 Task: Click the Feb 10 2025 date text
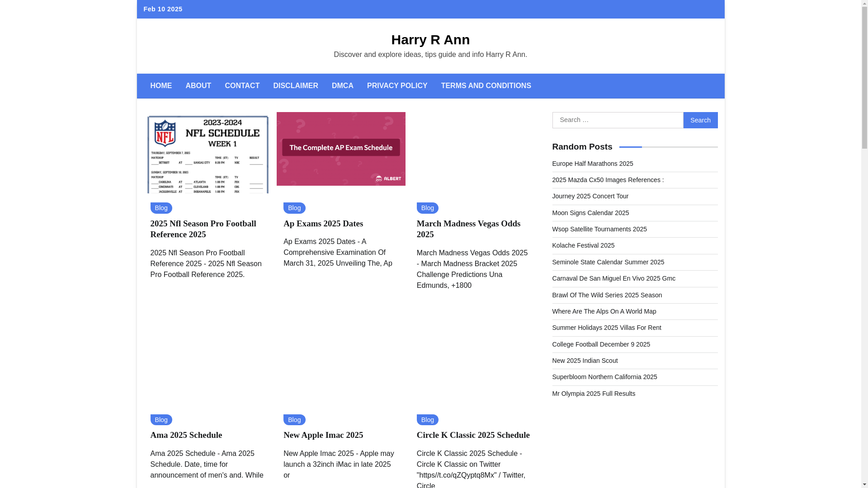(x=163, y=9)
